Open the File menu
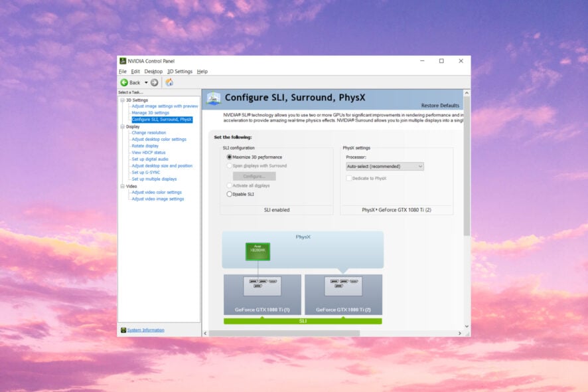The image size is (588, 392). [x=123, y=71]
